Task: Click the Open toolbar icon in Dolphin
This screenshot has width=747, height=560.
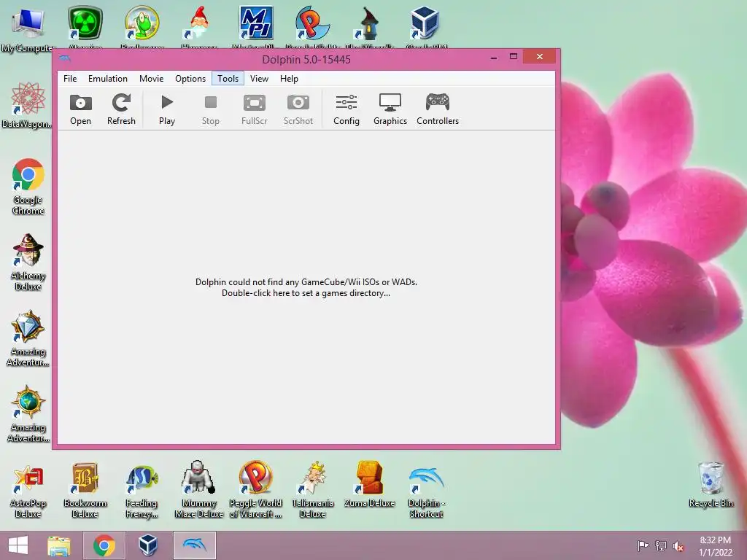Action: coord(80,109)
